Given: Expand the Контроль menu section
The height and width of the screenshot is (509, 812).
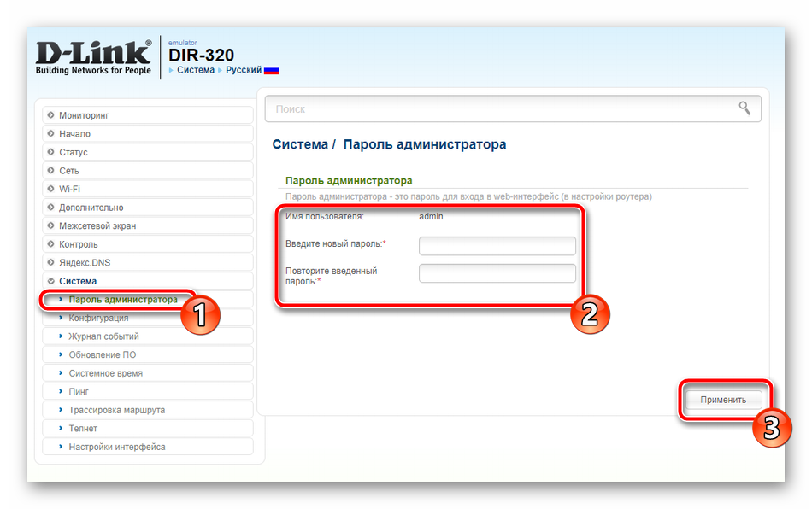Looking at the screenshot, I should 148,244.
